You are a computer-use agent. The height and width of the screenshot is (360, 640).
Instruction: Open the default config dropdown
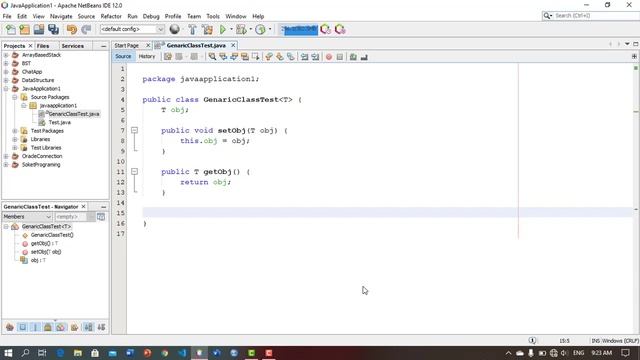132,29
